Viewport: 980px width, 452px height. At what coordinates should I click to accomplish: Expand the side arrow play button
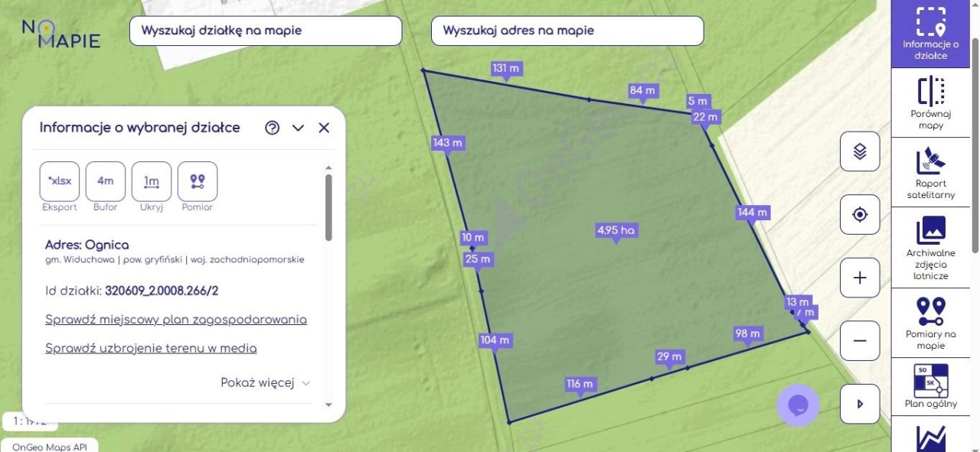pyautogui.click(x=859, y=404)
